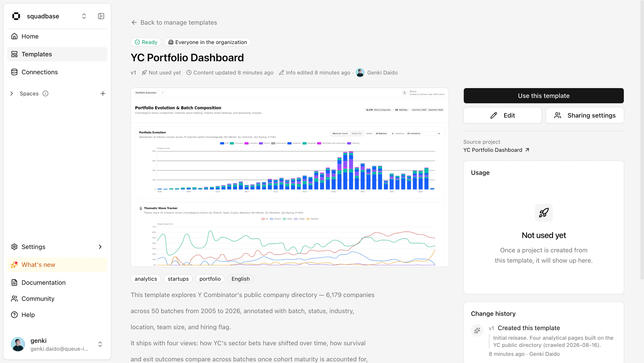This screenshot has width=644, height=363.
Task: Go back to manage templates
Action: pyautogui.click(x=174, y=23)
